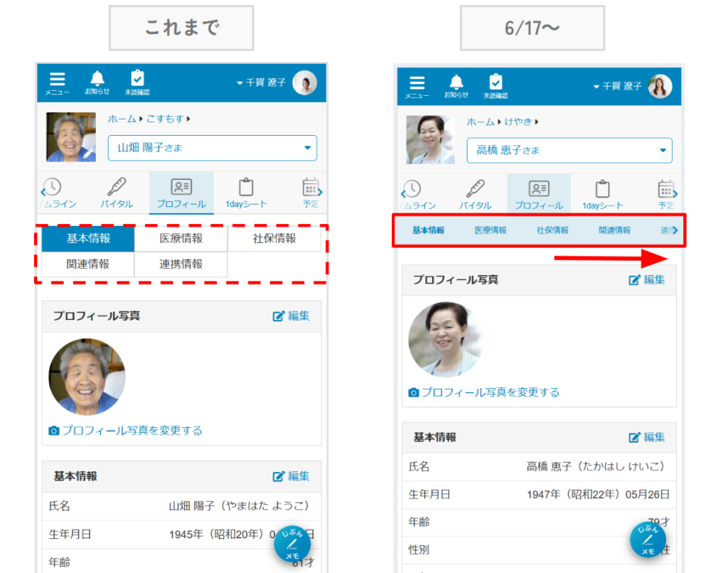Click プロフィール写真を変更する link in right screen
This screenshot has width=728, height=573.
(x=483, y=392)
